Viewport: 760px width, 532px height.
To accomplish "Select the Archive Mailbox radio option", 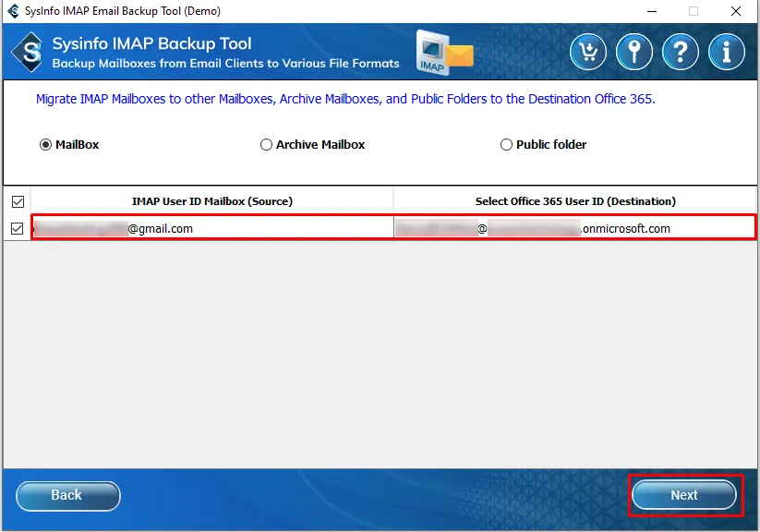I will coord(267,145).
